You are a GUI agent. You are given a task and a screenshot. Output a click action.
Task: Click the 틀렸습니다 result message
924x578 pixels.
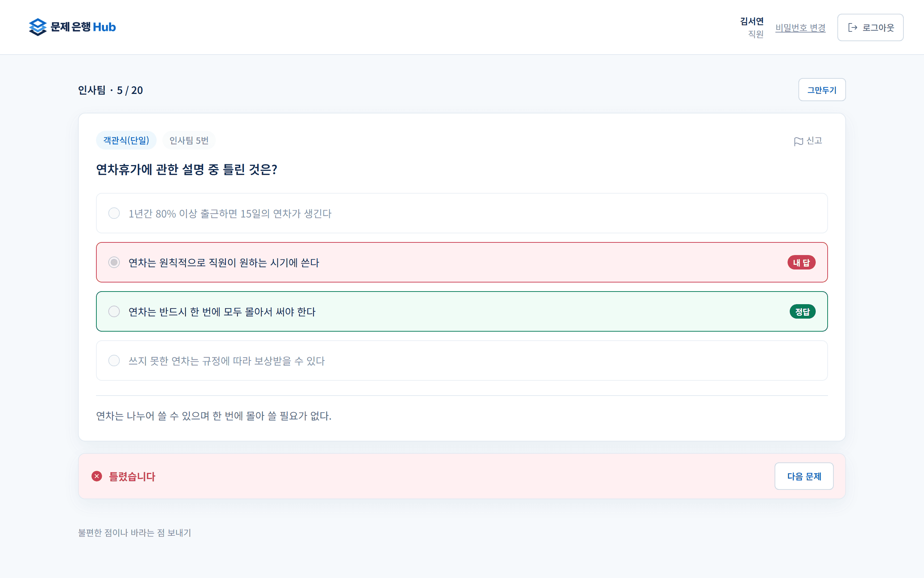click(132, 476)
